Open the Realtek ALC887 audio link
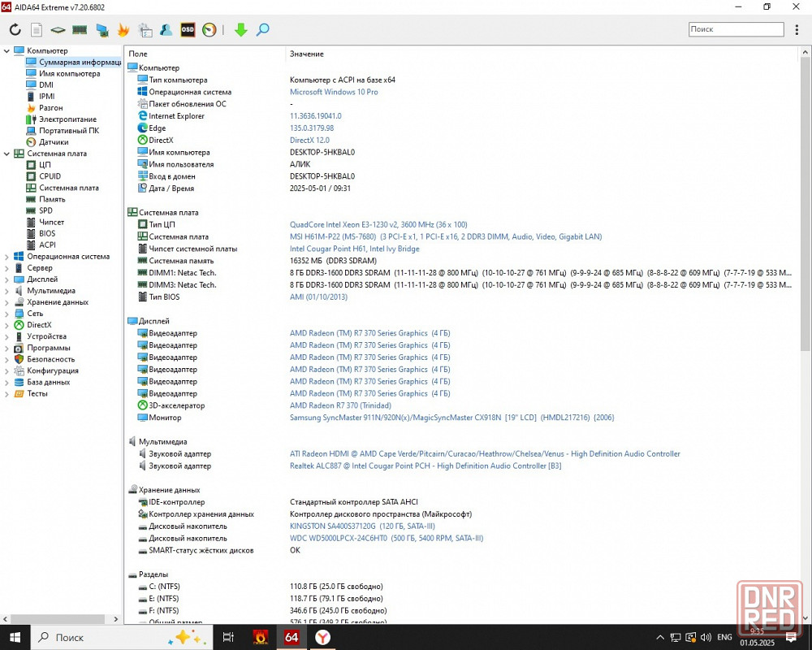The height and width of the screenshot is (650, 812). 425,466
